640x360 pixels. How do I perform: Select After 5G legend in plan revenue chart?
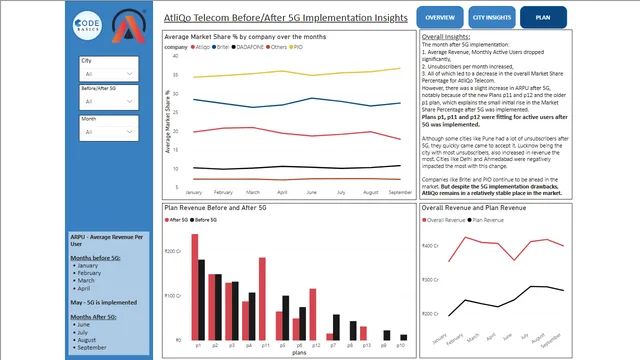click(176, 220)
